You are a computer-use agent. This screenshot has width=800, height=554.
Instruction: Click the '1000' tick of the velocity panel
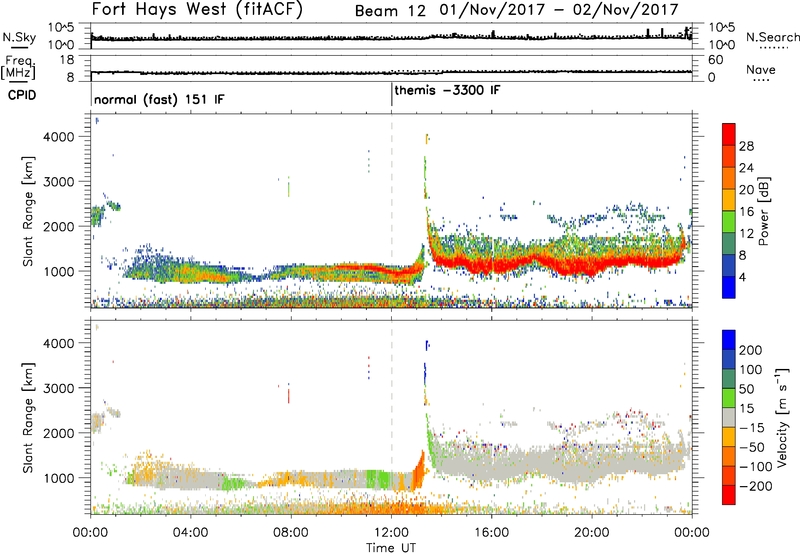click(59, 478)
